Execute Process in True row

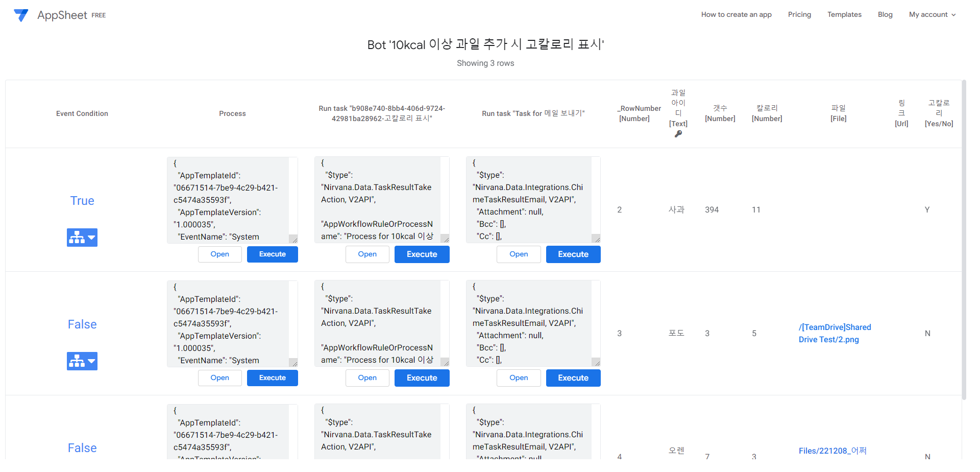pos(273,254)
